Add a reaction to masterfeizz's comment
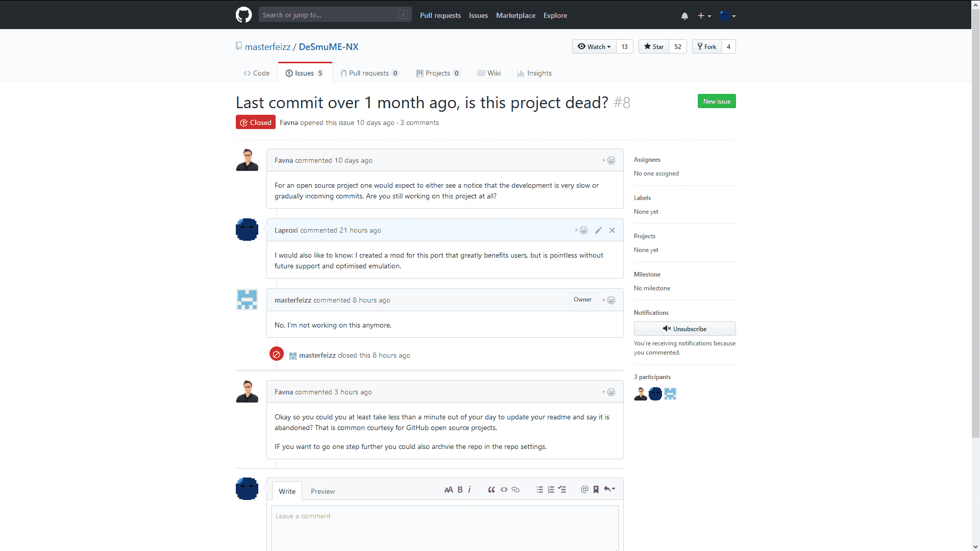The width and height of the screenshot is (980, 551). (608, 300)
